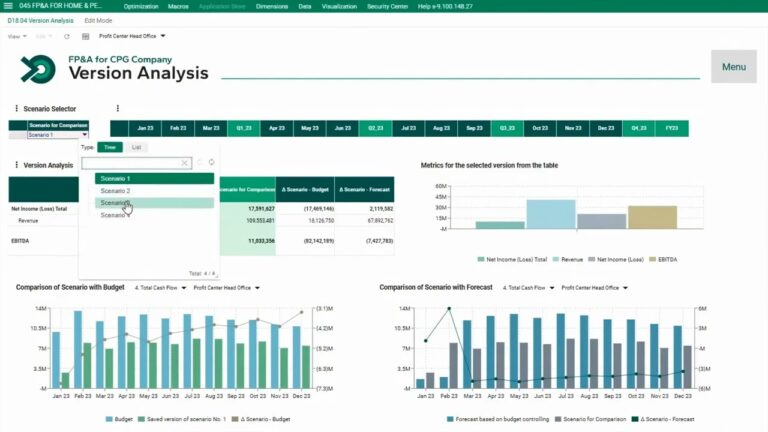Image resolution: width=768 pixels, height=432 pixels.
Task: Select Scenario 2 from the list
Action: (115, 190)
